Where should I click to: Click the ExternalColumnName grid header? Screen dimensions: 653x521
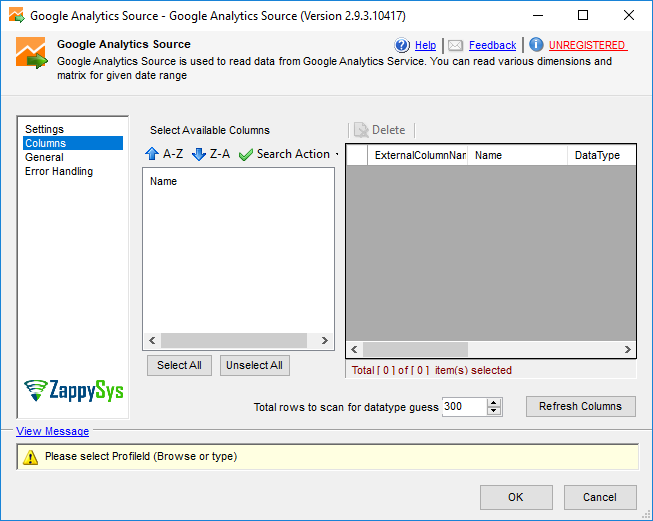point(417,155)
